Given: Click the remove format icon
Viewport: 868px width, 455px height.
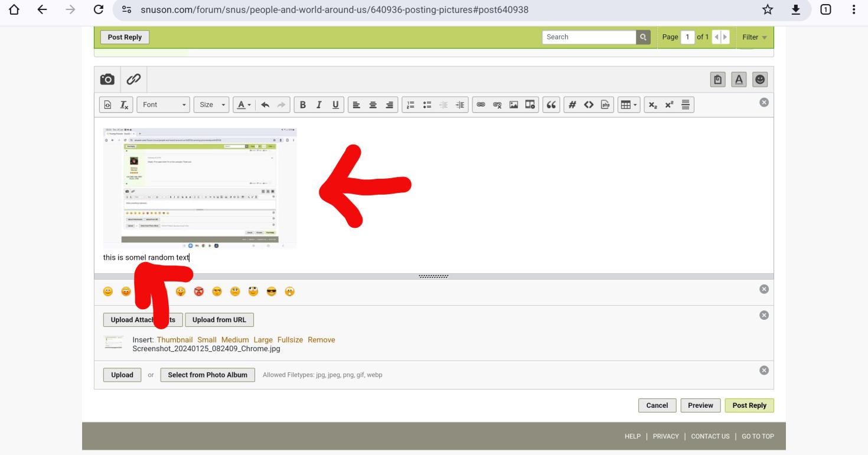Looking at the screenshot, I should [x=124, y=104].
